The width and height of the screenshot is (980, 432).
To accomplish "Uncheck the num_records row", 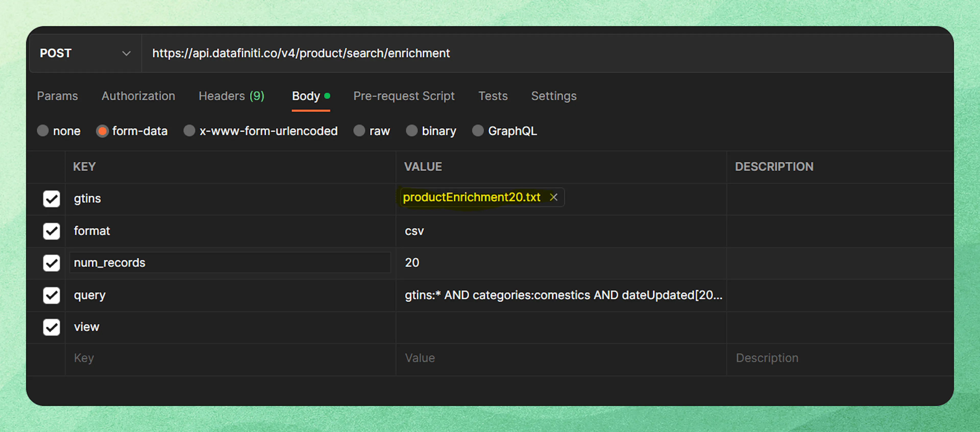I will 51,263.
